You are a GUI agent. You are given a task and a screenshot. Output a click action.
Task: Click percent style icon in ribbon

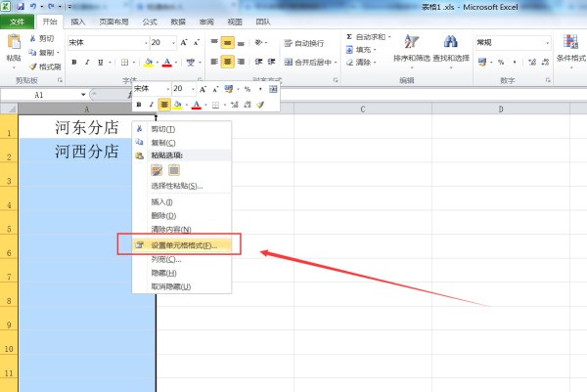501,63
